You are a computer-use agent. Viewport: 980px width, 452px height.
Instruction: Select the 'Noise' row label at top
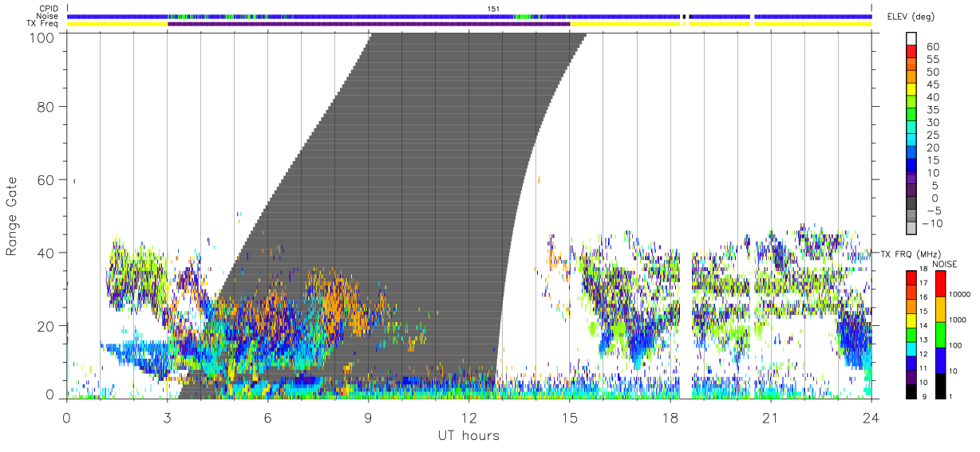(x=49, y=16)
